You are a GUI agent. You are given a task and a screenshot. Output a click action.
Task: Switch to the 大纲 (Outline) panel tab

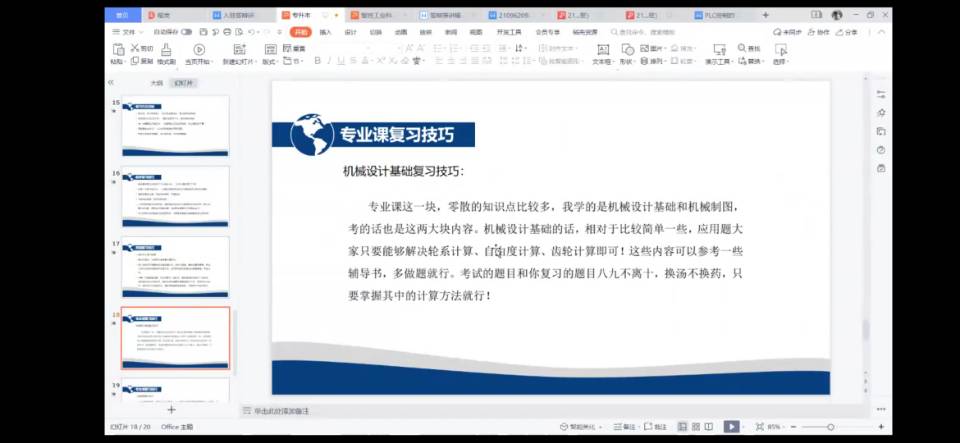pyautogui.click(x=156, y=83)
